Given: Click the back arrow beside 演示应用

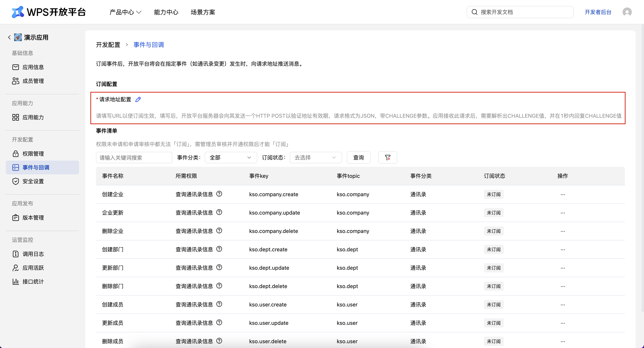Looking at the screenshot, I should pos(9,37).
